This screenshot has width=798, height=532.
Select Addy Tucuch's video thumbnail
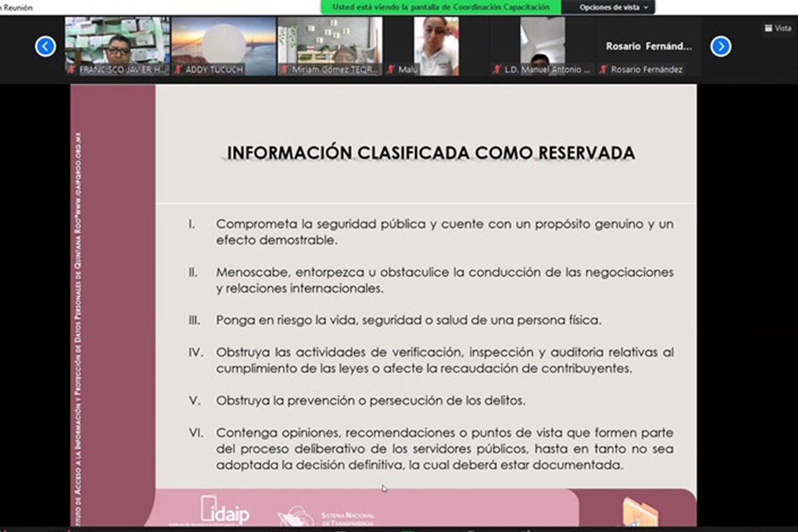[x=224, y=42]
